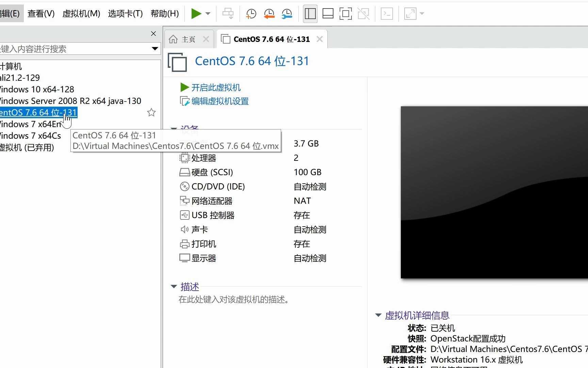
Task: Click the 硬盘 (SCSI) device entry
Action: [212, 172]
